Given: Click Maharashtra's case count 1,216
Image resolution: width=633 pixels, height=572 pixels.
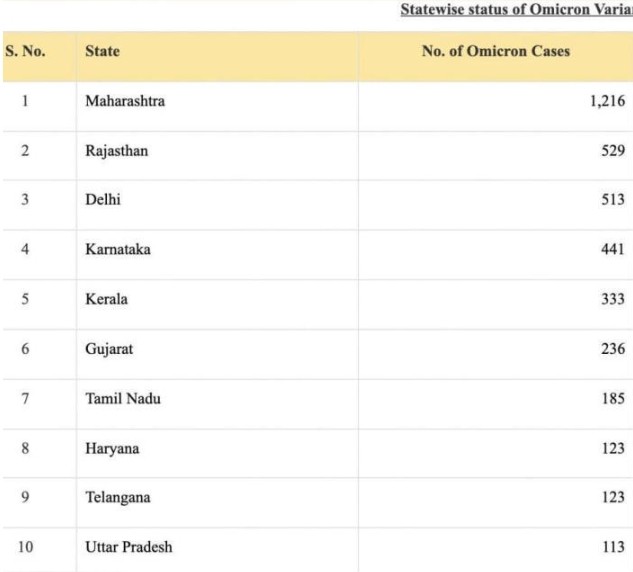Looking at the screenshot, I should coord(607,101).
